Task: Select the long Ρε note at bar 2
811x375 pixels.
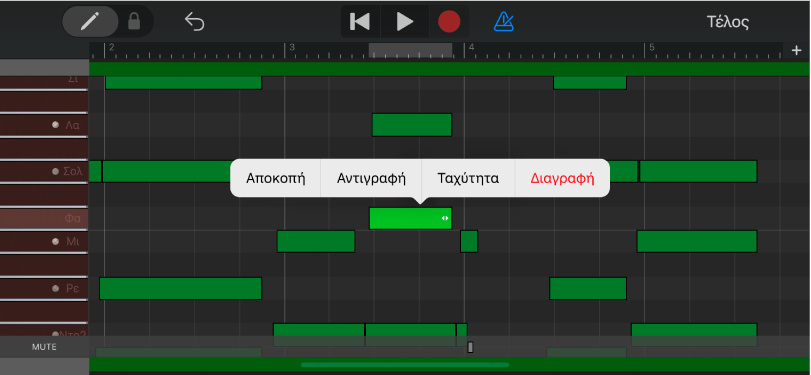Action: 181,288
